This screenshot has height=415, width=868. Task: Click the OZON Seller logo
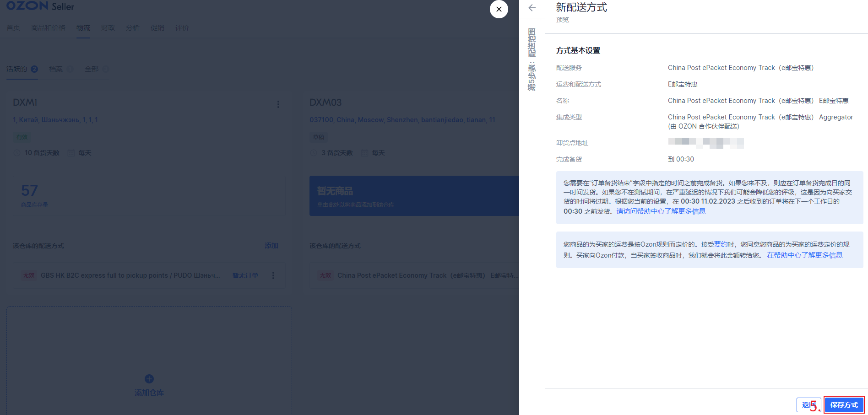click(x=40, y=6)
